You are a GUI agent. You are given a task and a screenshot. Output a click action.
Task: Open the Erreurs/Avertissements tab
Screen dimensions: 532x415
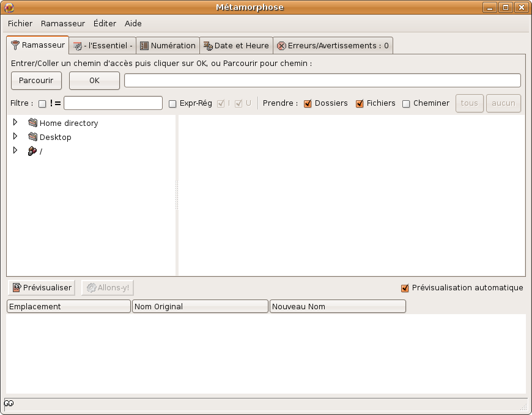pyautogui.click(x=333, y=45)
